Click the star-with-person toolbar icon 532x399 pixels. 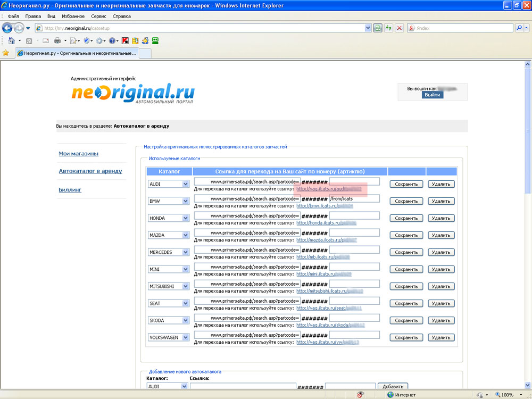(145, 41)
